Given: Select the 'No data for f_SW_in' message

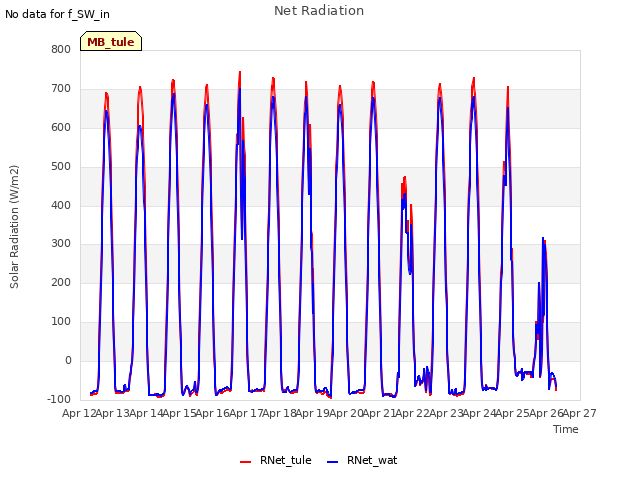Looking at the screenshot, I should (57, 14).
